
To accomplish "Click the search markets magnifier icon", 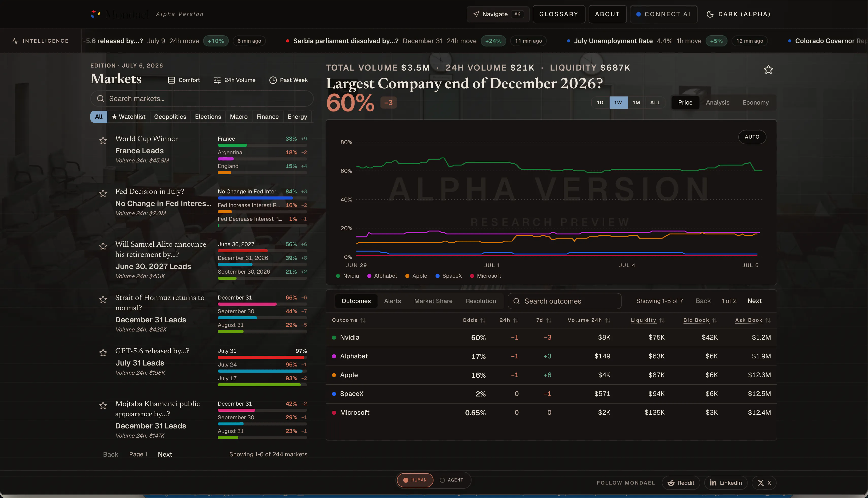I will click(x=100, y=98).
